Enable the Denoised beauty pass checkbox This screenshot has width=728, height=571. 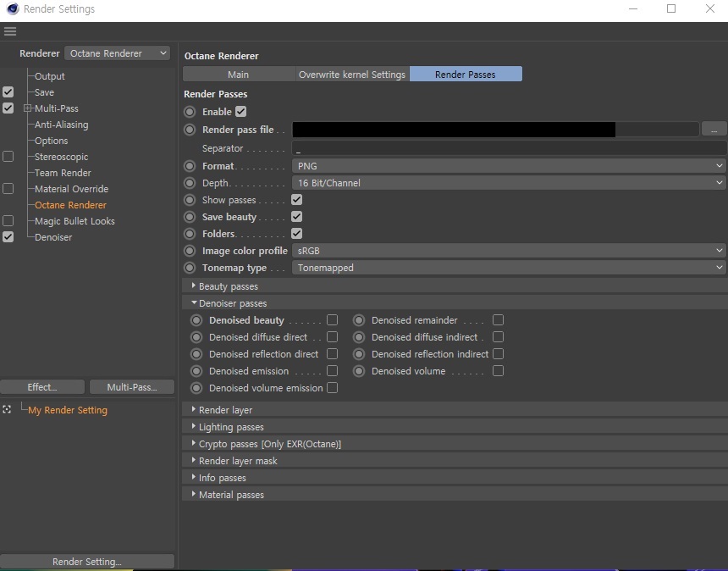(332, 320)
